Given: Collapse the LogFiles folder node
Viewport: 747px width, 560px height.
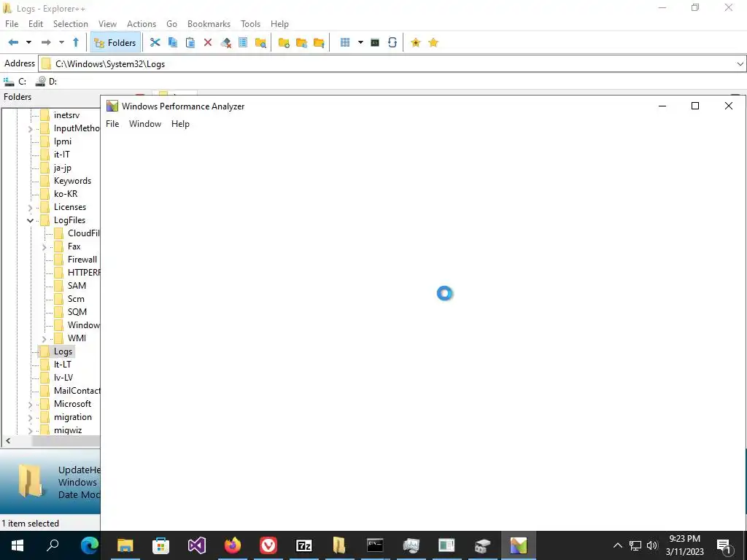Looking at the screenshot, I should 31,220.
